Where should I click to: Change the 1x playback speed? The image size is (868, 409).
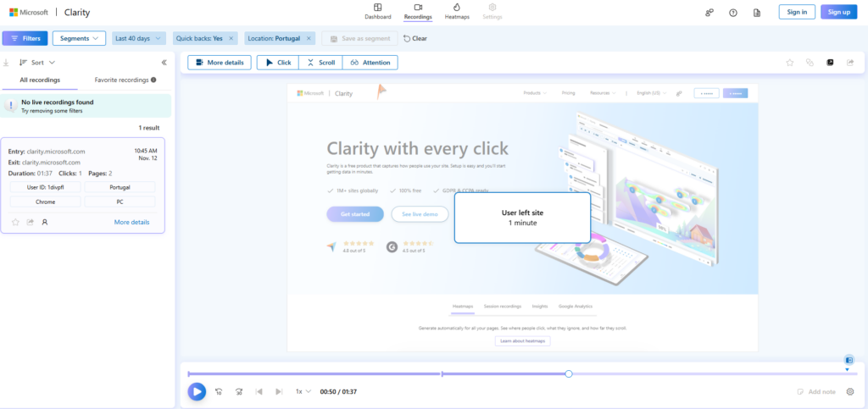tap(303, 391)
